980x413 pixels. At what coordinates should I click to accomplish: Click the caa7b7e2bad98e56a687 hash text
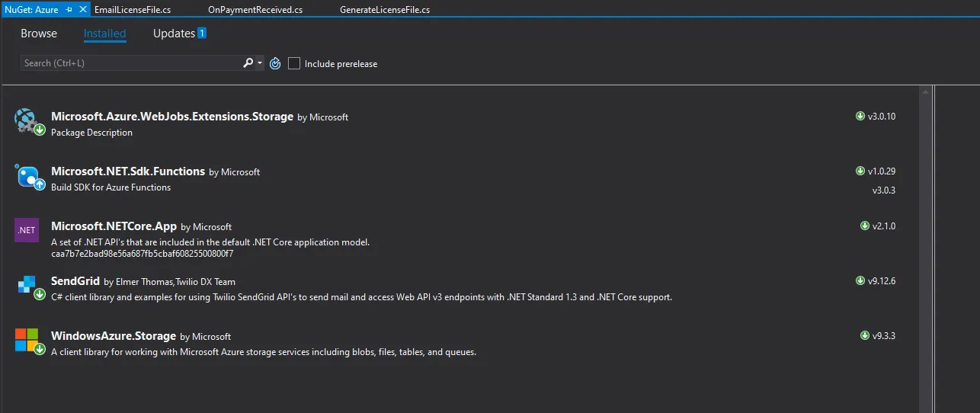point(142,253)
